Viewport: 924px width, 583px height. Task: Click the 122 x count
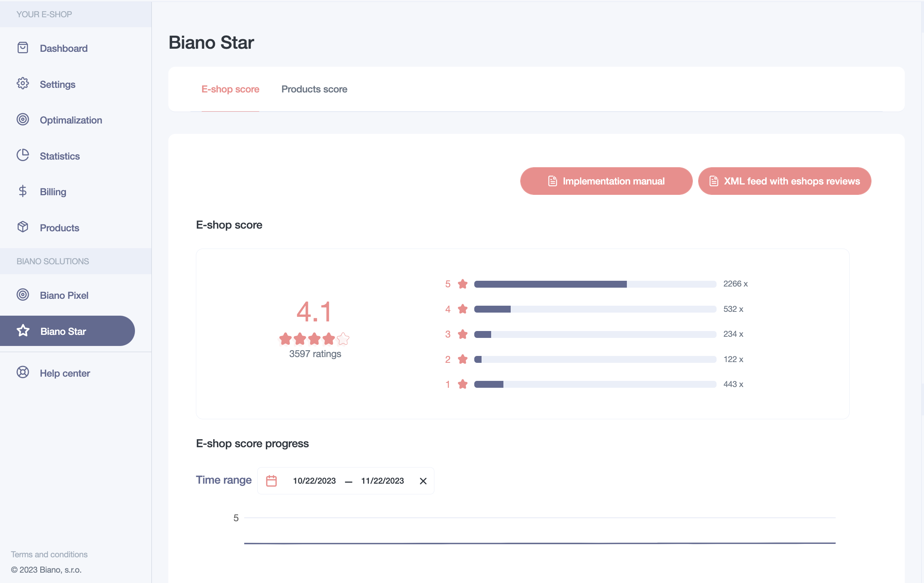pyautogui.click(x=733, y=359)
